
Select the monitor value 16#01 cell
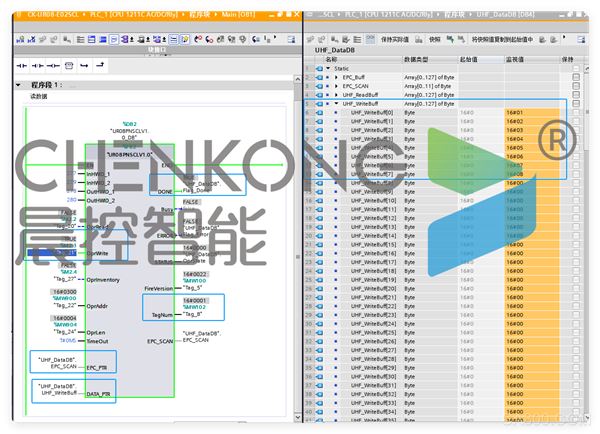532,113
